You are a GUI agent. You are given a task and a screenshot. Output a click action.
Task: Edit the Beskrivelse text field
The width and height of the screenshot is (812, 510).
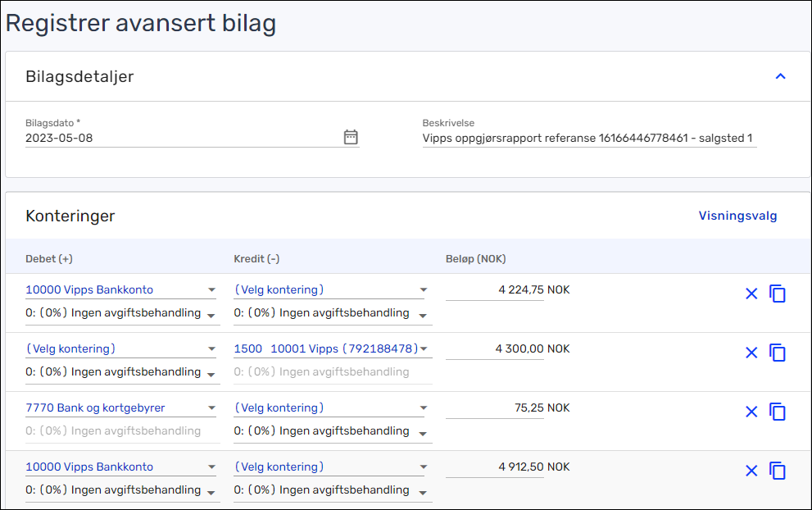pyautogui.click(x=589, y=138)
